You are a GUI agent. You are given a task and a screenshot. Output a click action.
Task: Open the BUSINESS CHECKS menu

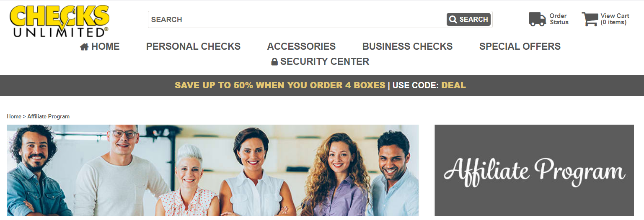click(407, 46)
